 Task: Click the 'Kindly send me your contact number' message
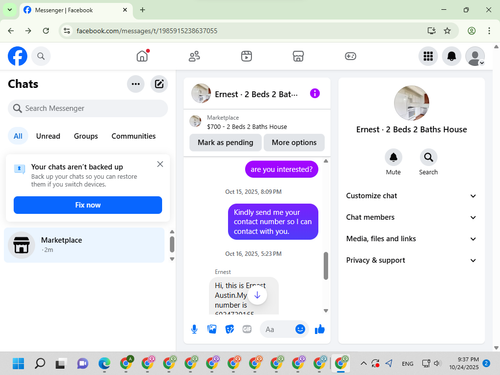(x=273, y=222)
